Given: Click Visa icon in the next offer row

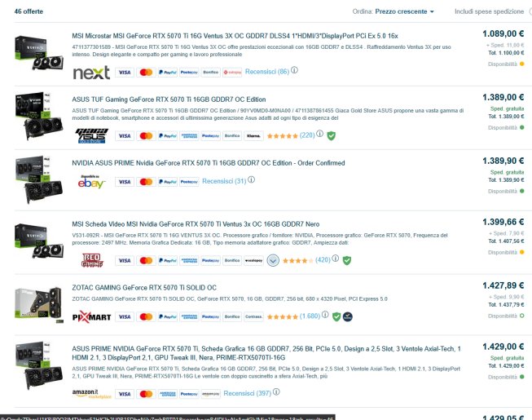Looking at the screenshot, I should coord(125,73).
